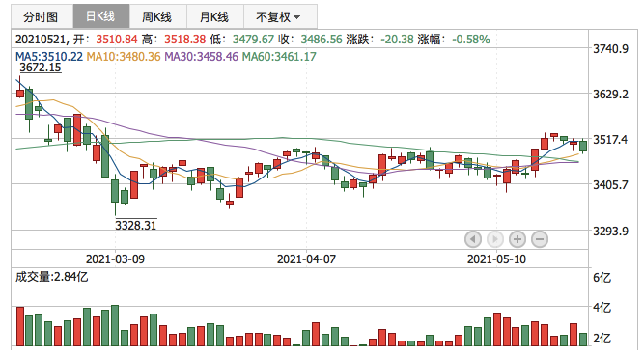Click the 成交量:2.84亿 volume label
The image size is (644, 355).
51,277
